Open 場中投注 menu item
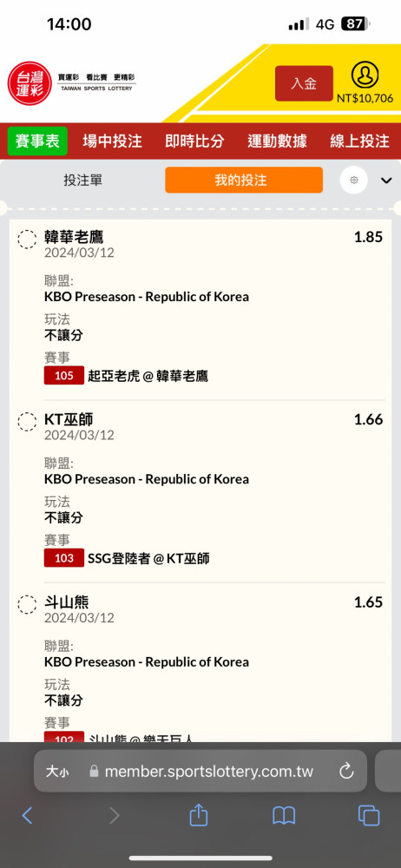Screen dimensions: 401x868 click(113, 141)
